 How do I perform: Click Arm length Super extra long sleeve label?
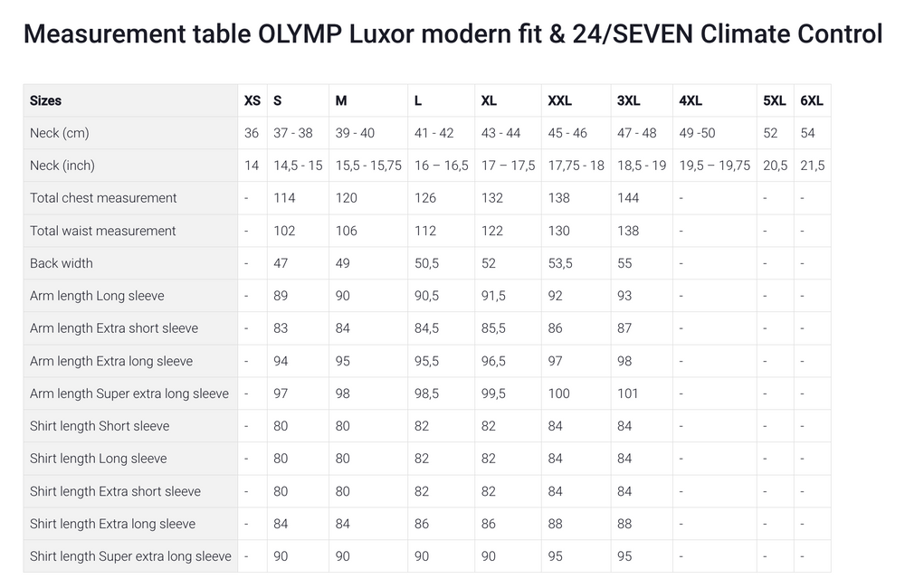pyautogui.click(x=129, y=394)
